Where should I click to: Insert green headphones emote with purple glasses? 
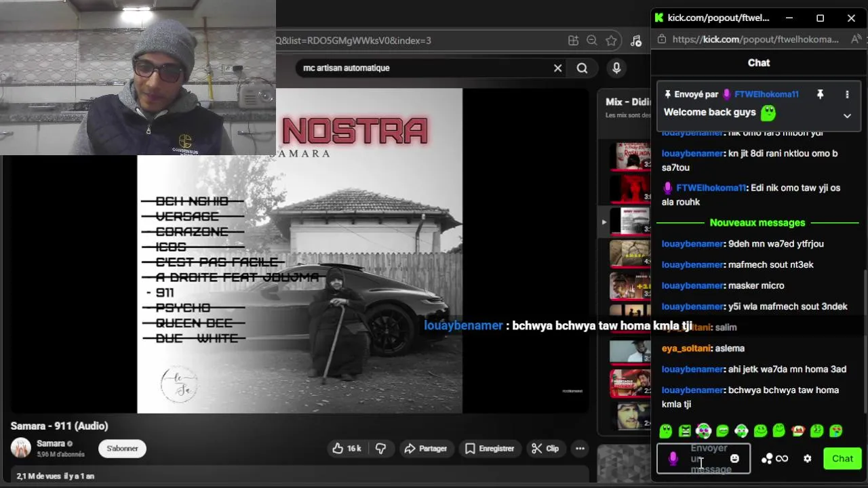(703, 430)
